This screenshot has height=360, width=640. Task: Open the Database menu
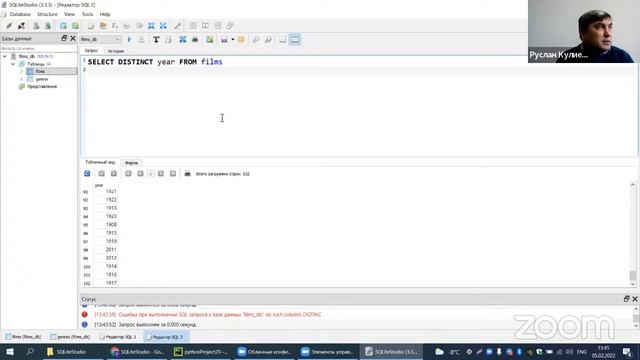click(x=20, y=14)
